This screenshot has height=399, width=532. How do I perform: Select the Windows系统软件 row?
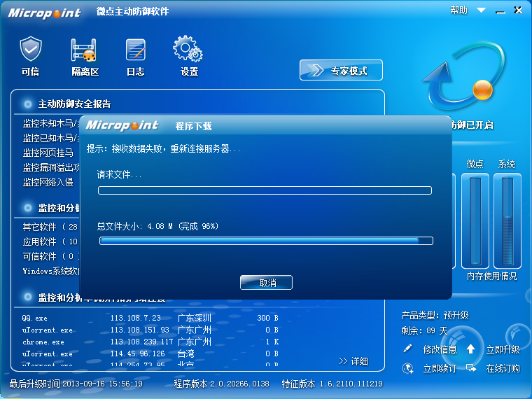51,271
